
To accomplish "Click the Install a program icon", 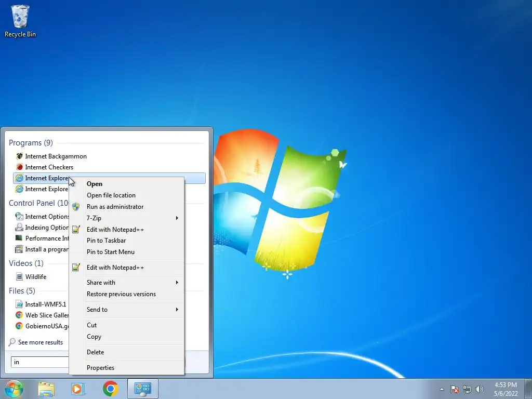I will [x=19, y=249].
